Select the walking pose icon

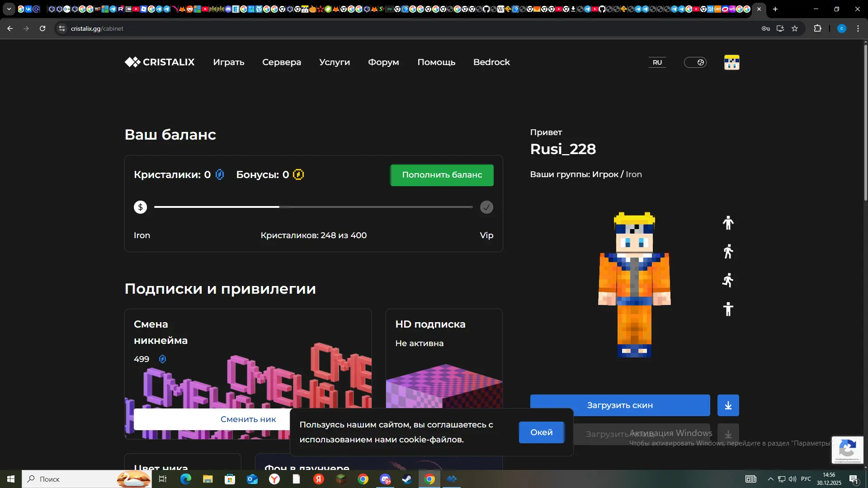click(728, 252)
